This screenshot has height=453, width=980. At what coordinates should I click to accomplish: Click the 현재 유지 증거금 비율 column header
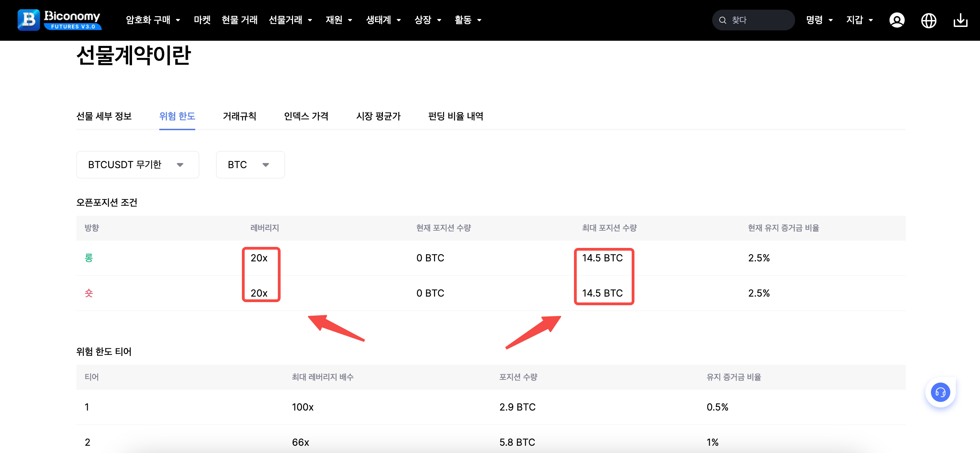[784, 228]
